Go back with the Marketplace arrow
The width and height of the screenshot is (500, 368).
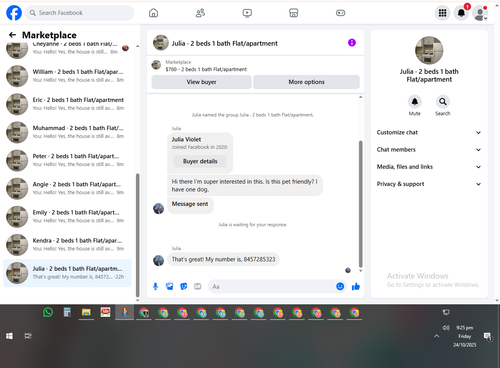12,35
